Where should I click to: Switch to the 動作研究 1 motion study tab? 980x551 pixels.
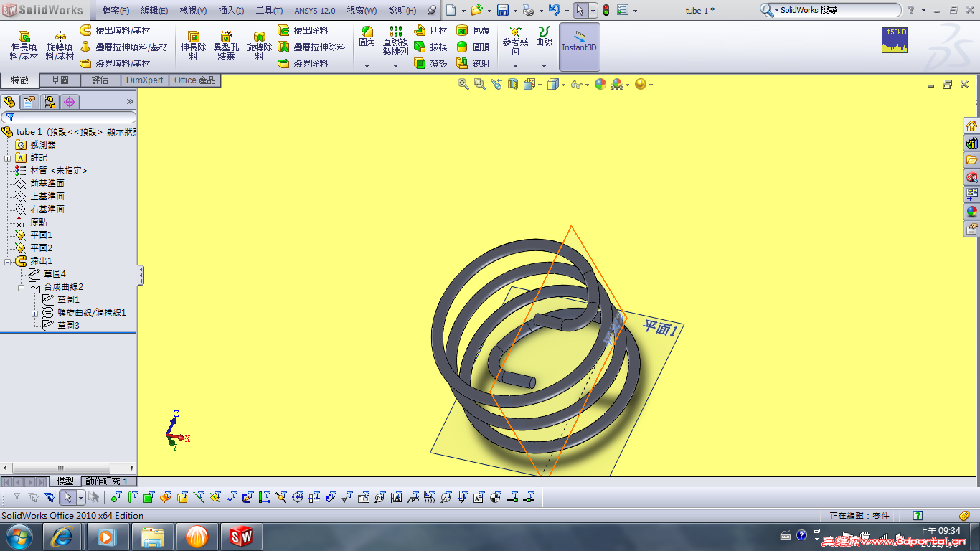click(x=106, y=481)
